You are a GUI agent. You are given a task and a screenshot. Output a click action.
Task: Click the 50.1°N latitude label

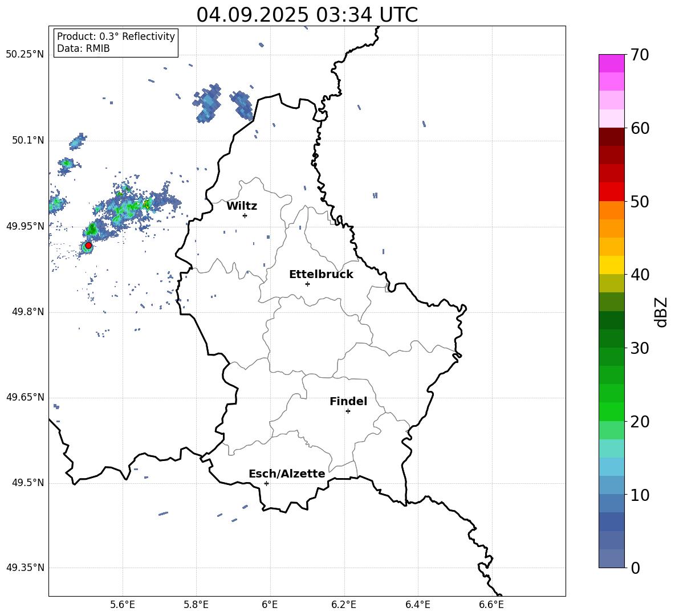pos(28,140)
